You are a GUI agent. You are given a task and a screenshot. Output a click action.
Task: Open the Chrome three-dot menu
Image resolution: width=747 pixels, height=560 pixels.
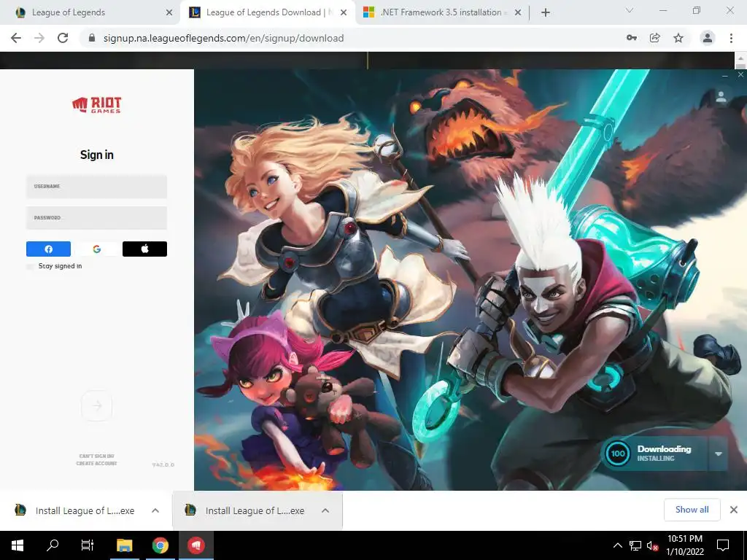[x=731, y=38]
